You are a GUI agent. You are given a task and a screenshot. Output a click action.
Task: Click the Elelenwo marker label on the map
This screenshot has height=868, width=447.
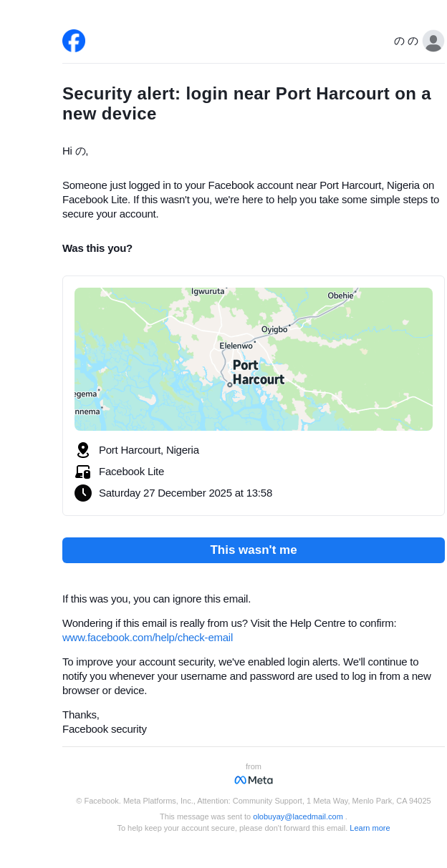(x=236, y=346)
